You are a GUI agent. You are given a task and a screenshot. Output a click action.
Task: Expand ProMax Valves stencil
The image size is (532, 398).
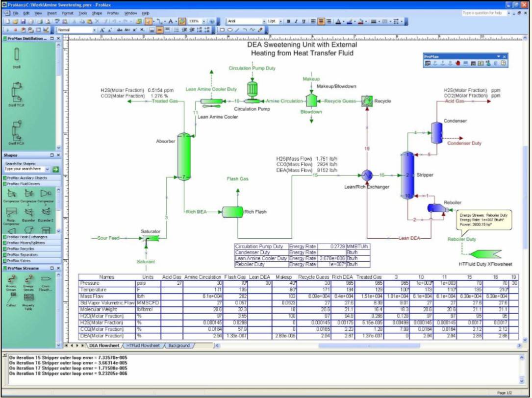coord(31,261)
